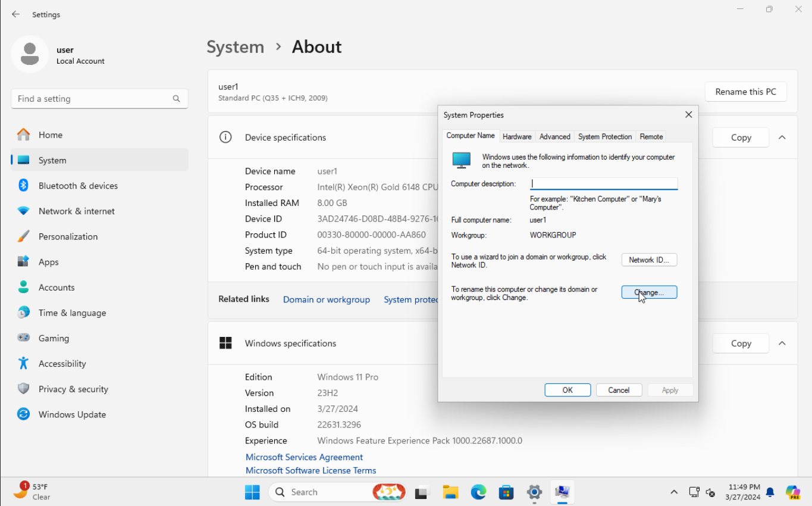Click the Find a setting search box
This screenshot has width=812, height=506.
click(99, 99)
